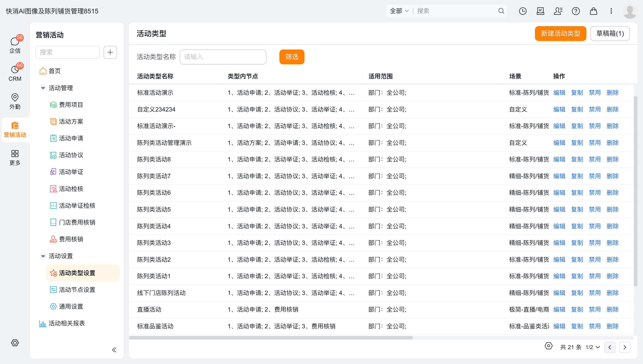Focus the 活动类型名称 input field
Viewport: 643px width, 364px height.
[223, 57]
